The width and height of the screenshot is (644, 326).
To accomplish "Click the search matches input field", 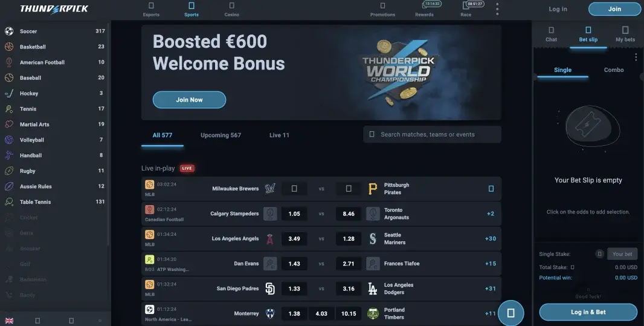I will [432, 134].
